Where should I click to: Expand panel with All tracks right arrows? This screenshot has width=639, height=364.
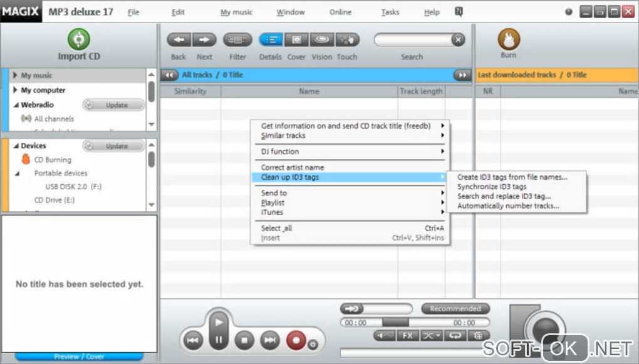462,75
